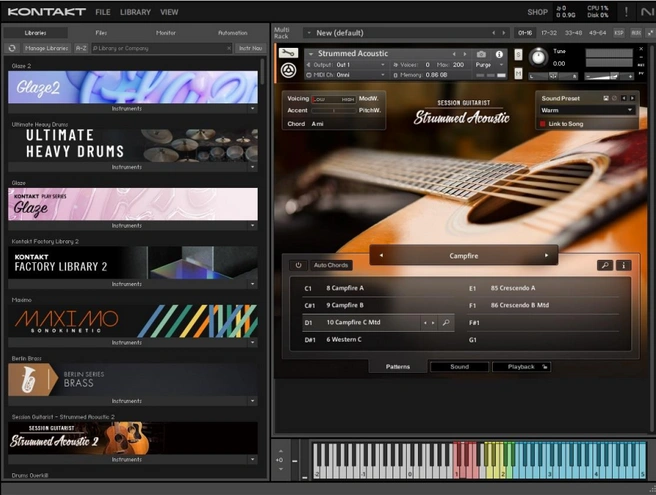The height and width of the screenshot is (495, 656).
Task: Select the next multi with the right arrow after New (default)
Action: coord(504,33)
